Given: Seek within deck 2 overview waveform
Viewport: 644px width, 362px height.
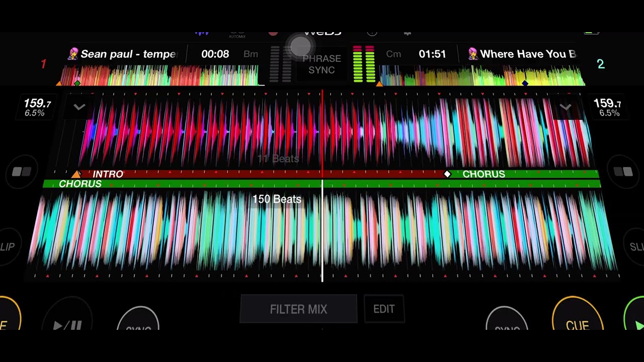Looking at the screenshot, I should tap(481, 75).
